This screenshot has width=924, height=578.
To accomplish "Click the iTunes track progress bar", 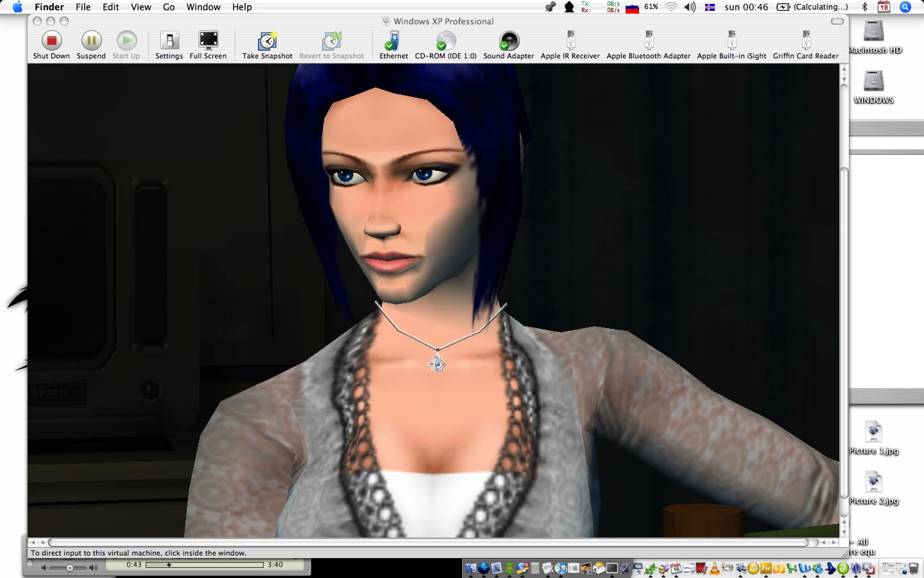I will tap(204, 565).
